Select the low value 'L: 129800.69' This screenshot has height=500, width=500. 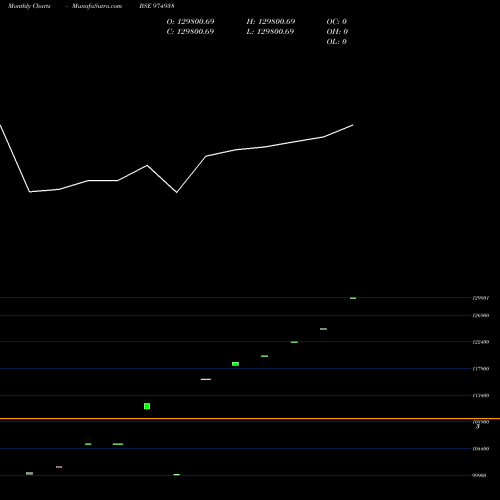click(270, 32)
